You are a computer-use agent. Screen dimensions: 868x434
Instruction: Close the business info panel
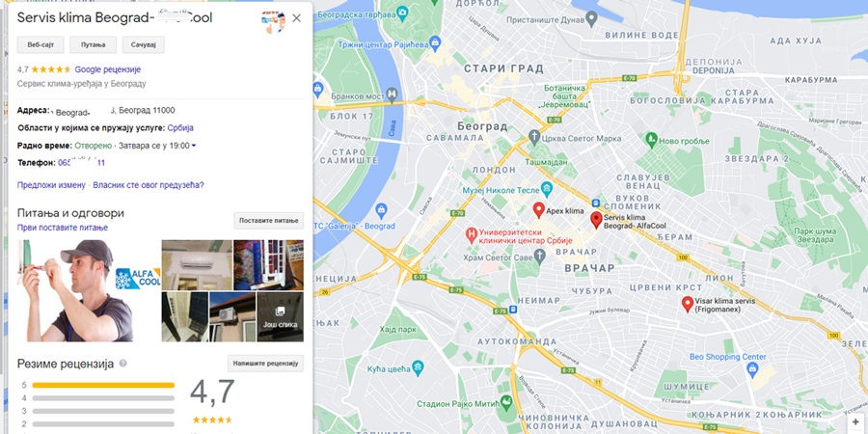pos(297,18)
